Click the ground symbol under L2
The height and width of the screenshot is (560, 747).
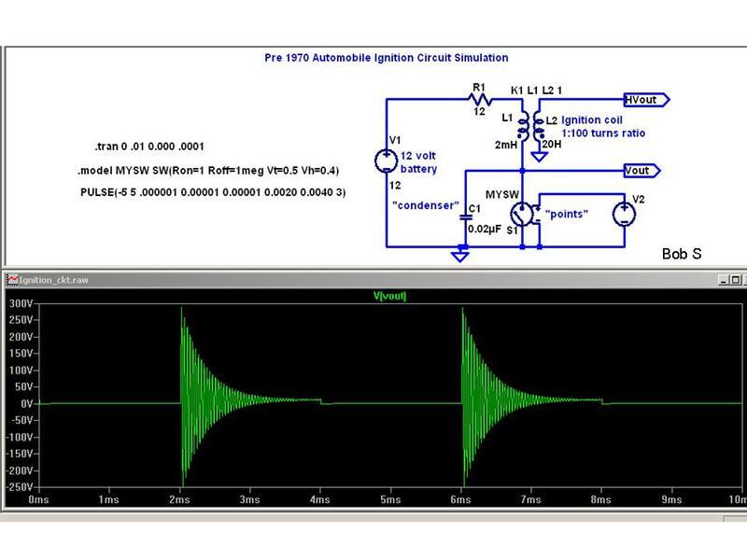coord(539,157)
